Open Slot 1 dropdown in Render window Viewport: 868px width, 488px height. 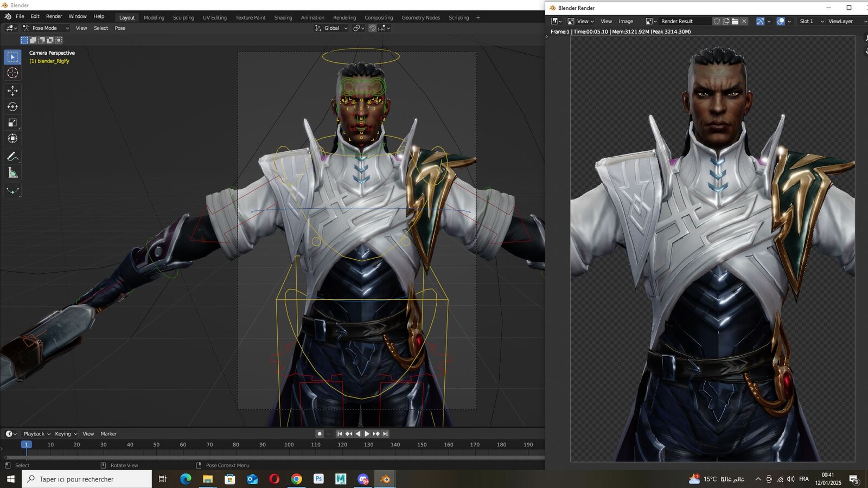811,21
